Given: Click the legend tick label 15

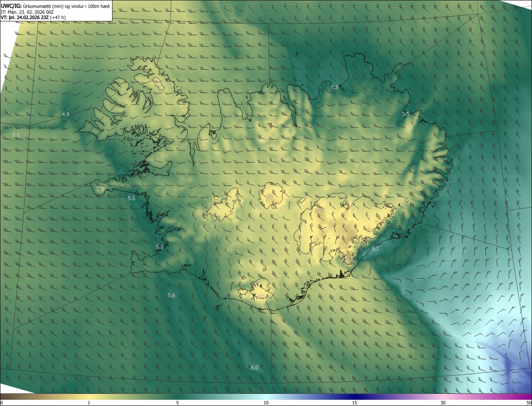Looking at the screenshot, I should [x=355, y=403].
